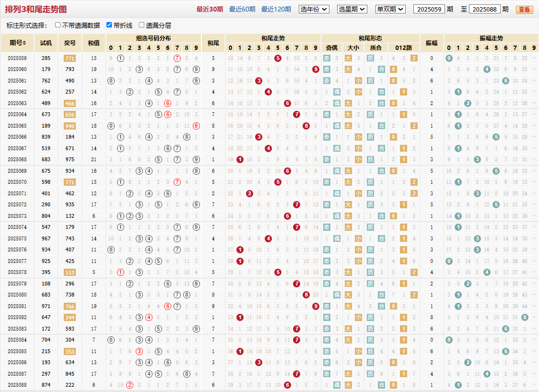The image size is (539, 392).
Task: Switch to 最近60期 view
Action: pyautogui.click(x=242, y=9)
